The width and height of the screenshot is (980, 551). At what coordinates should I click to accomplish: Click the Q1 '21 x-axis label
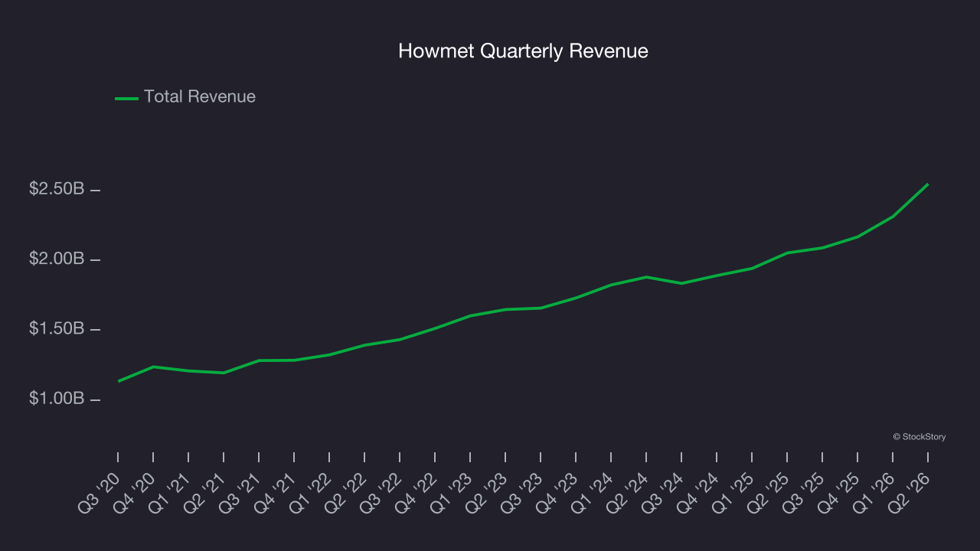[x=170, y=493]
